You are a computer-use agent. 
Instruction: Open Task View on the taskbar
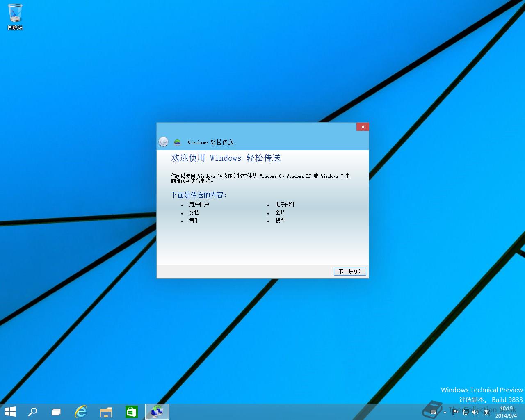coord(56,412)
